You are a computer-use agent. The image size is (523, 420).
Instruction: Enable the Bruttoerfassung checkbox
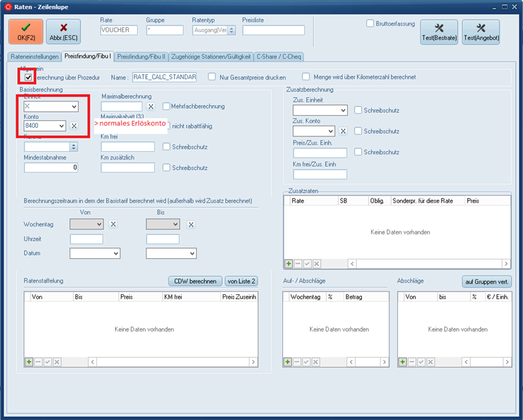(371, 23)
